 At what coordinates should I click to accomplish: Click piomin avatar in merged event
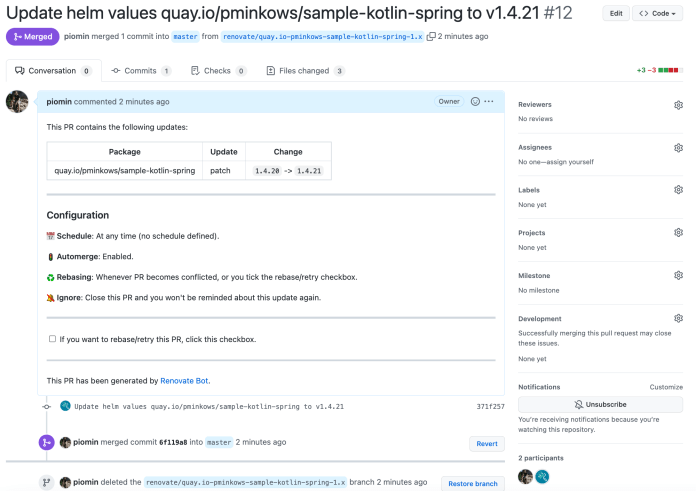pyautogui.click(x=65, y=442)
